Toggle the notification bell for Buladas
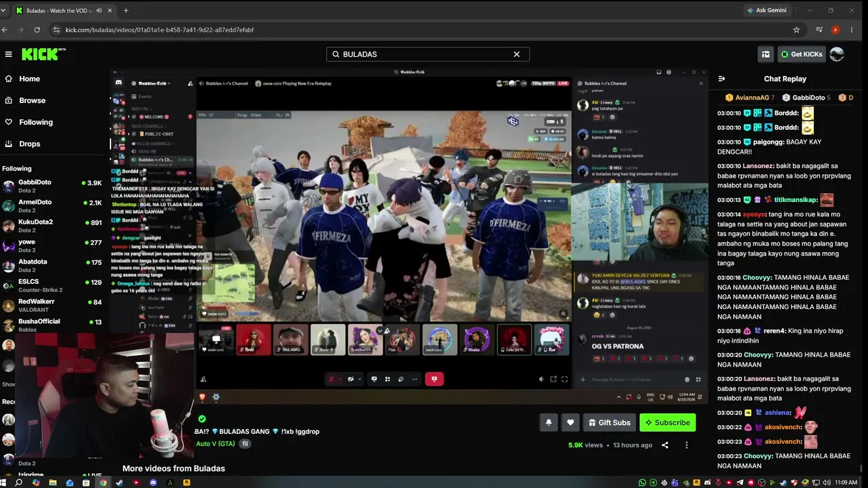 (549, 422)
